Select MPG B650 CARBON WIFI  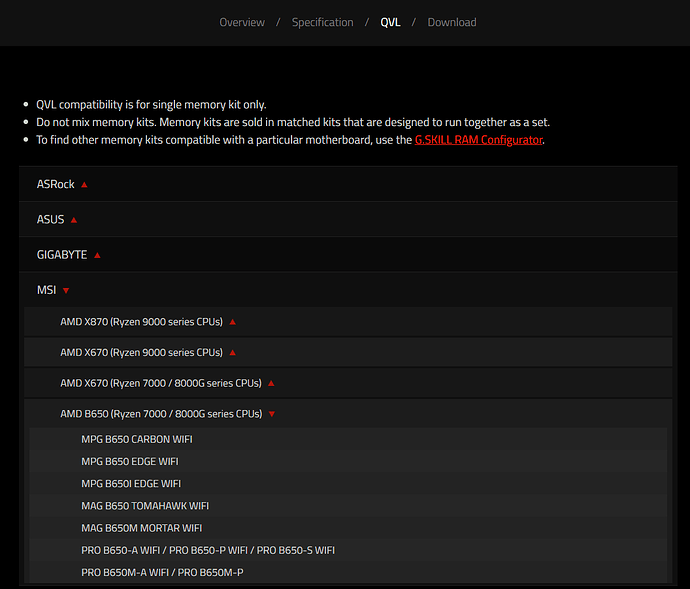348,439
